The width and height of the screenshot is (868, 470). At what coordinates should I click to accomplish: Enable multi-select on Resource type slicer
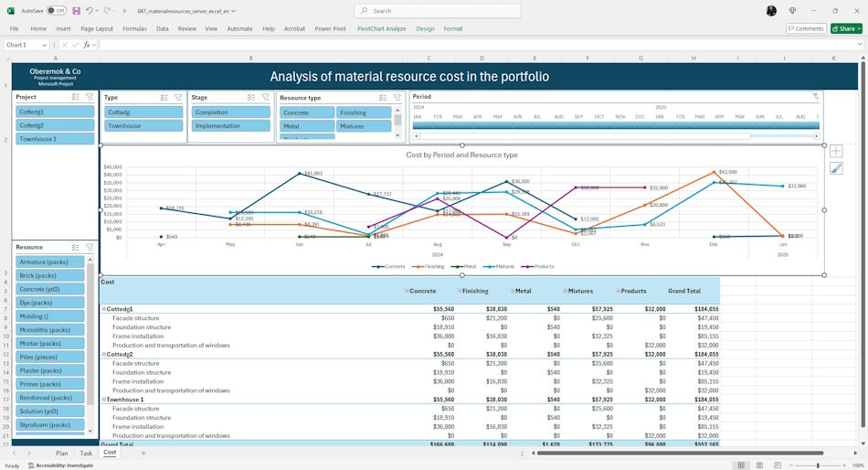pos(383,98)
